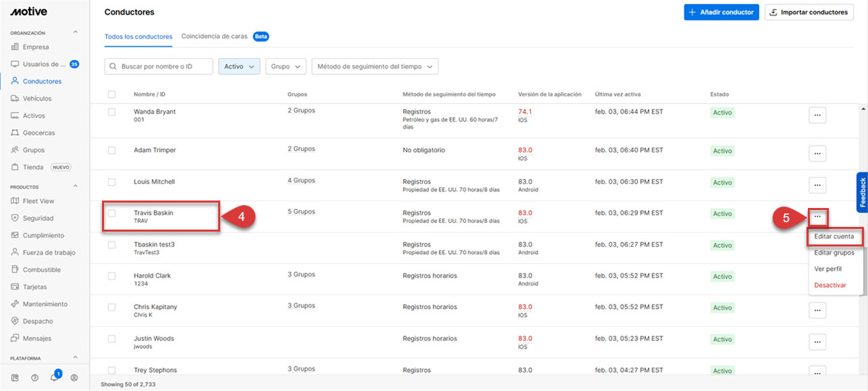Open Geocercas sidebar icon

click(15, 133)
